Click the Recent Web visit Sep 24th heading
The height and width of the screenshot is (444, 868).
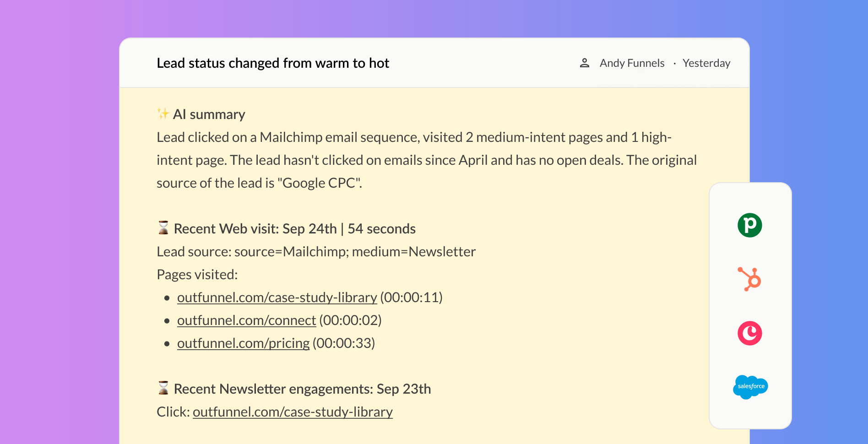[x=294, y=228]
